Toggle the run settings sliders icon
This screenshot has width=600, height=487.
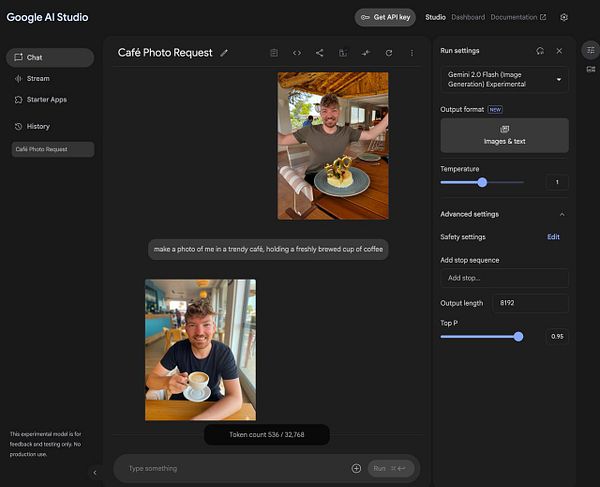tap(591, 50)
